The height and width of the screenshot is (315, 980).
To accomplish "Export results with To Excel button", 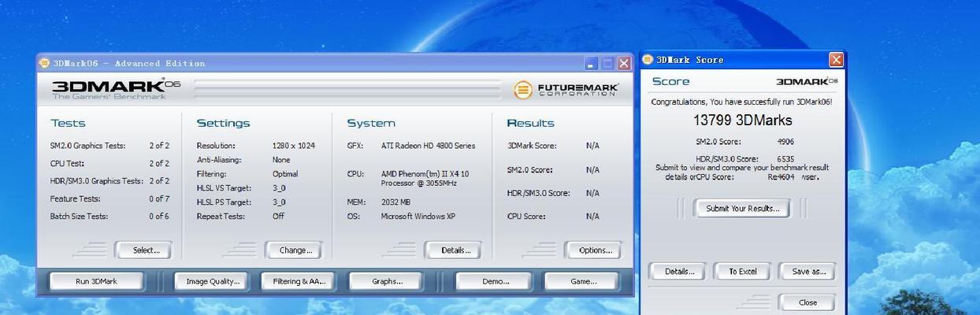I will 741,272.
